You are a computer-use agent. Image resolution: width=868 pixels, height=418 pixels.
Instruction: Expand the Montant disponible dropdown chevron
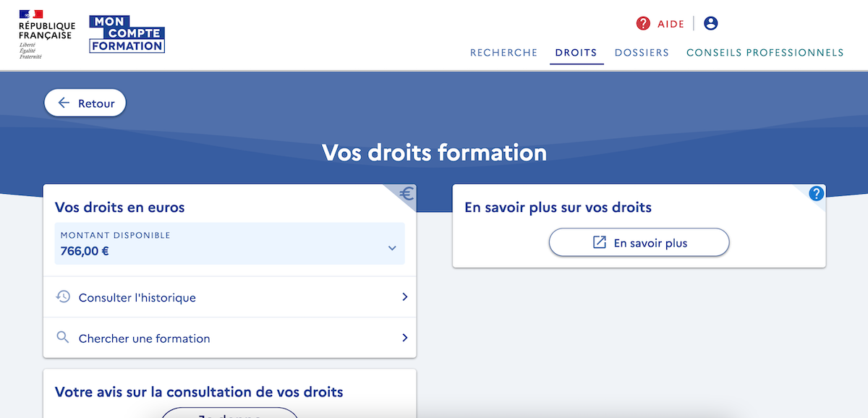[x=392, y=248]
